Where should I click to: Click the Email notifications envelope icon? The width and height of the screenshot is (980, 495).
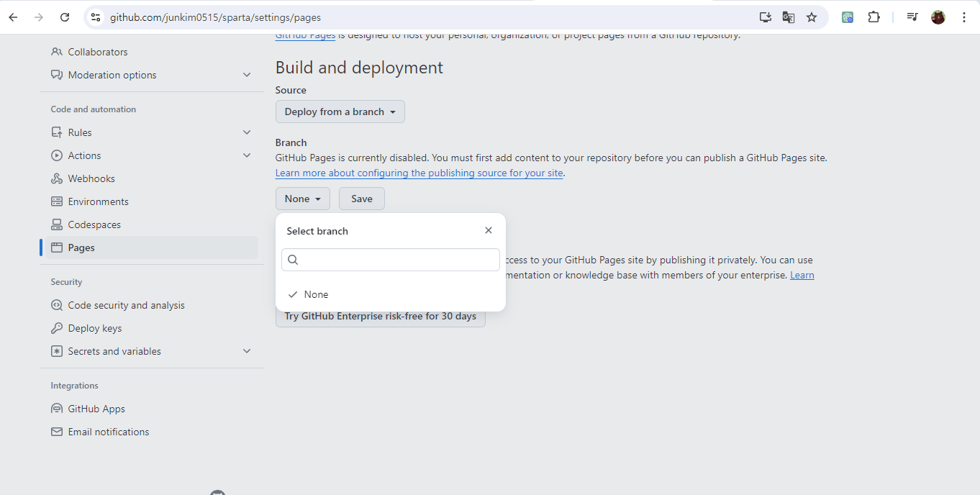pyautogui.click(x=57, y=432)
